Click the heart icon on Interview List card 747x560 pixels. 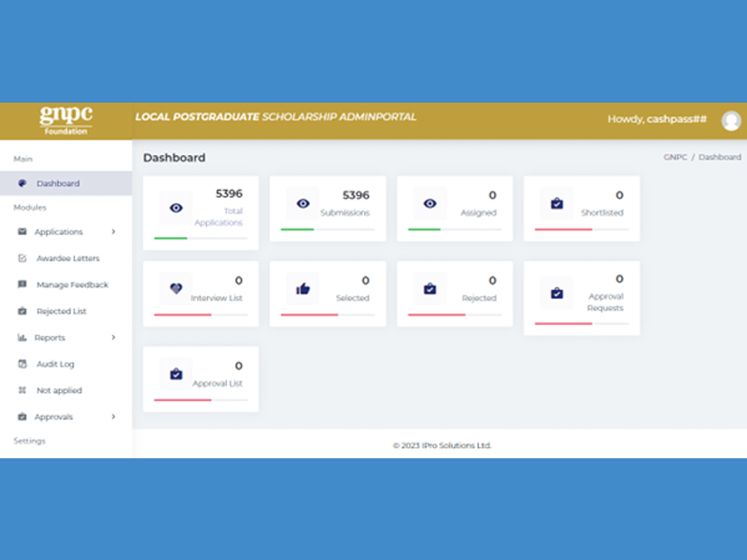tap(176, 289)
